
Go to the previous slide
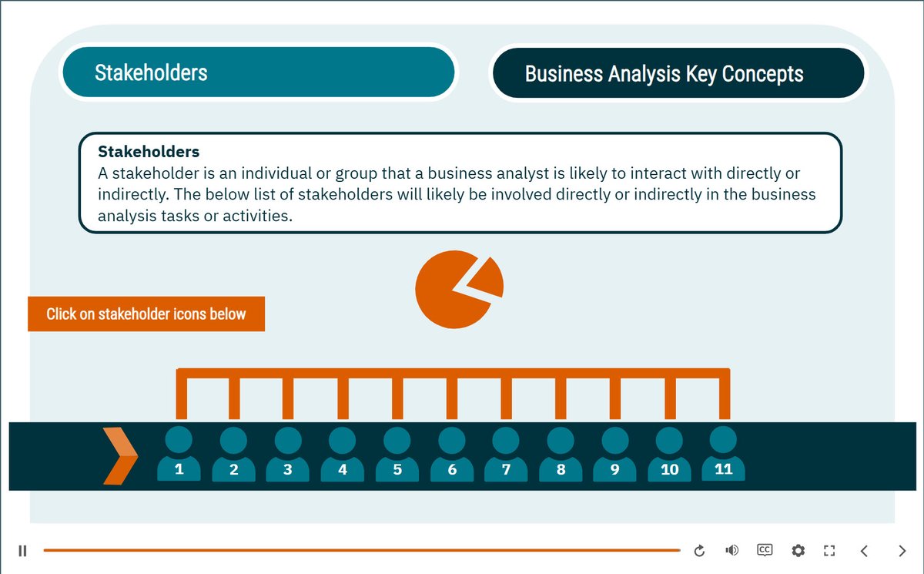pyautogui.click(x=864, y=550)
